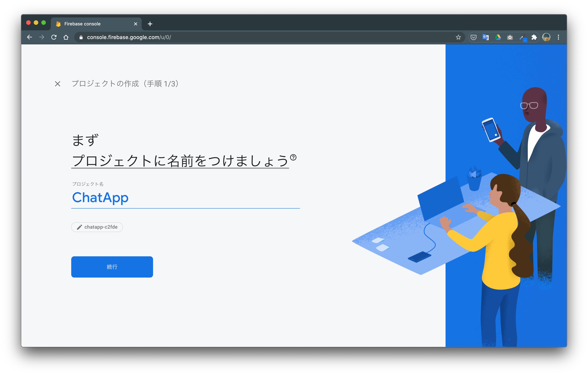
Task: Open the Google Translate extension
Action: point(486,37)
